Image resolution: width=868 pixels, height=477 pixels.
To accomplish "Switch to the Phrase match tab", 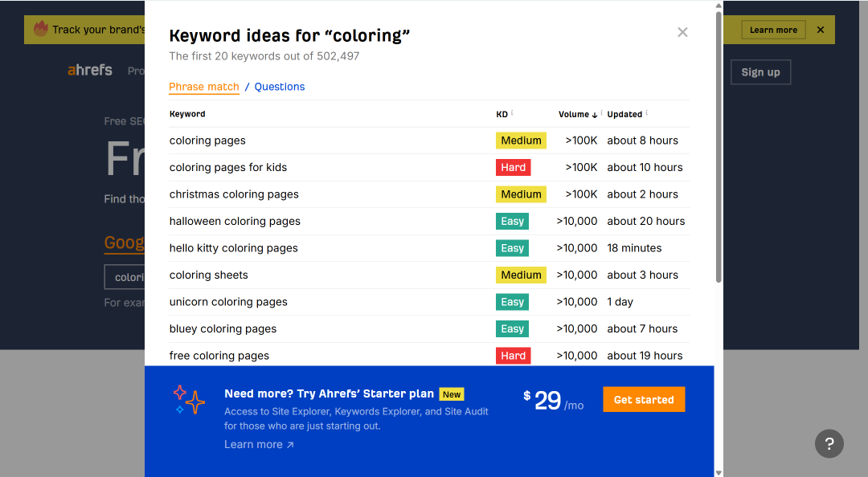I will coord(203,87).
